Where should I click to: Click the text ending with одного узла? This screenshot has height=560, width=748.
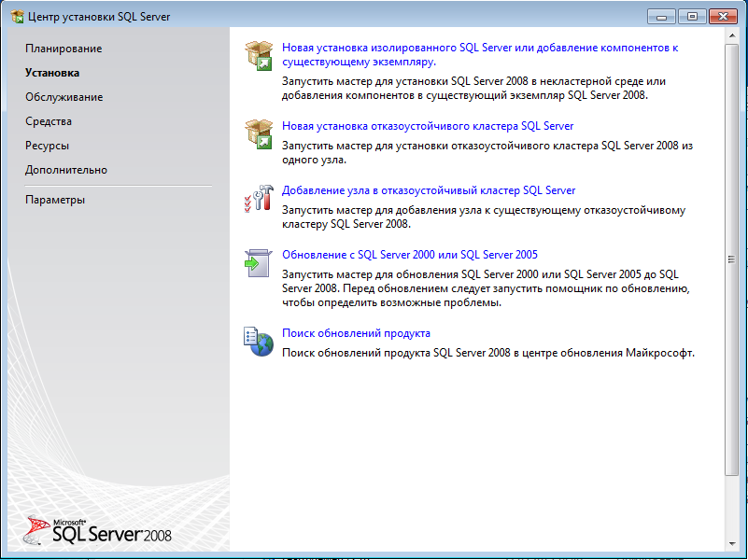click(x=487, y=152)
